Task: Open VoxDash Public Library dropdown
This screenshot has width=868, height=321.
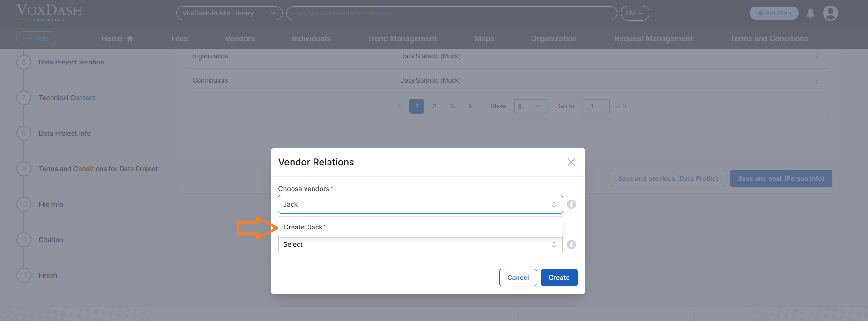Action: click(229, 13)
